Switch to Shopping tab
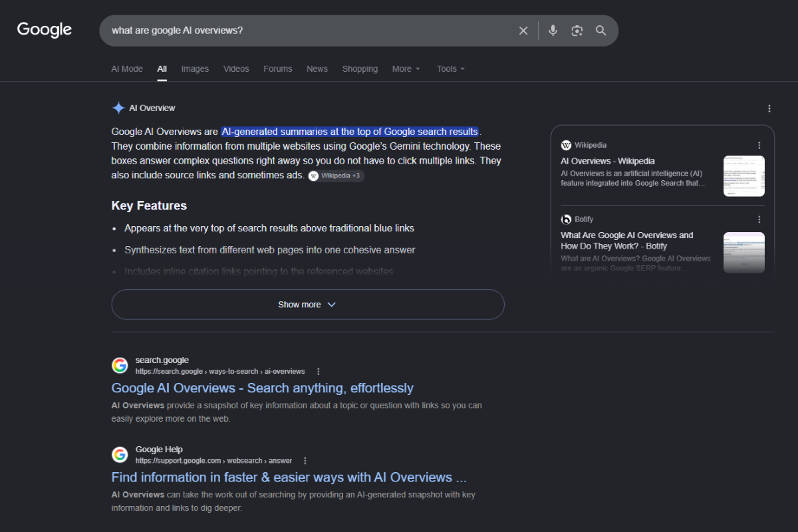The image size is (798, 532). (x=360, y=69)
